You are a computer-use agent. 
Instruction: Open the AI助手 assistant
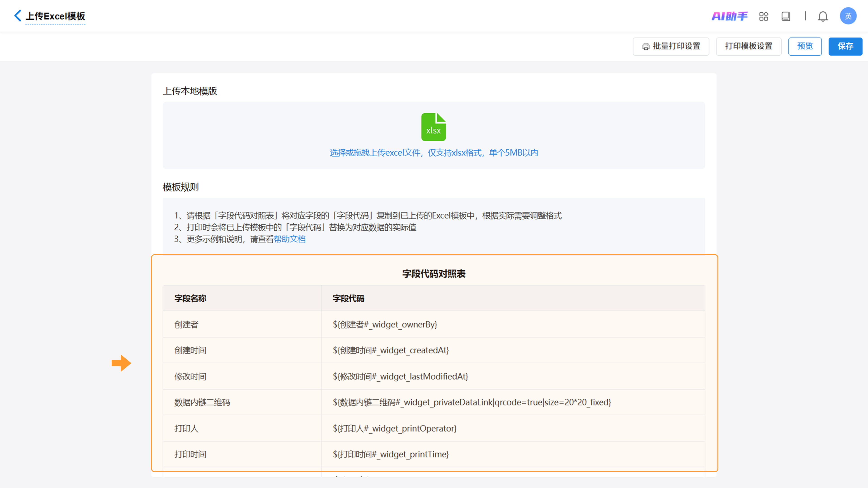coord(729,16)
